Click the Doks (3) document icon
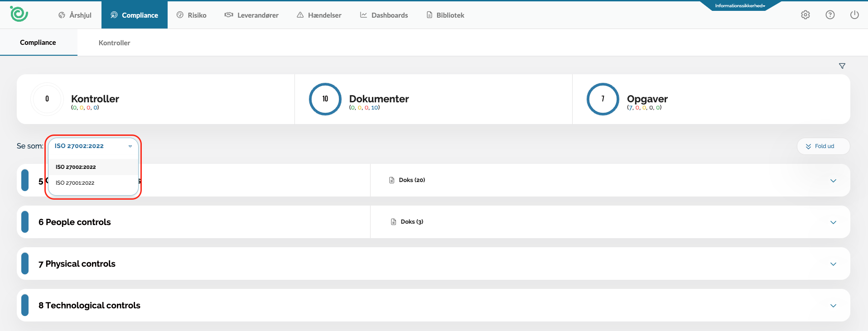This screenshot has height=331, width=868. pyautogui.click(x=393, y=222)
